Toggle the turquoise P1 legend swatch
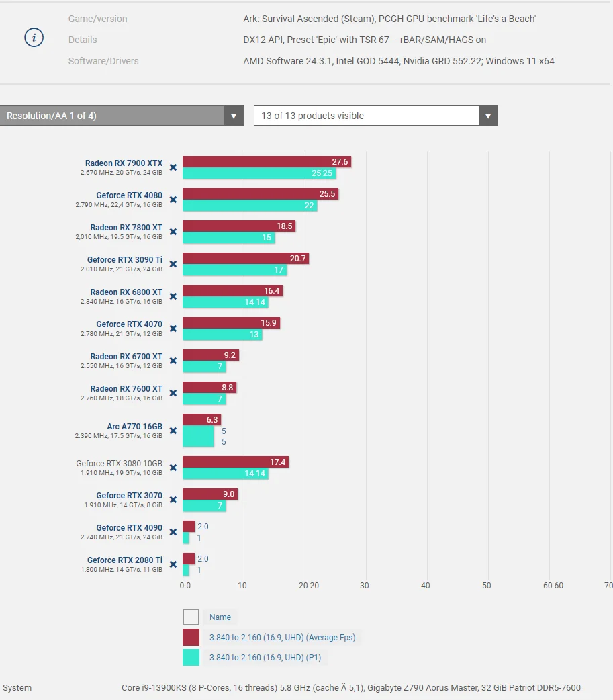This screenshot has height=700, width=613. [x=191, y=657]
